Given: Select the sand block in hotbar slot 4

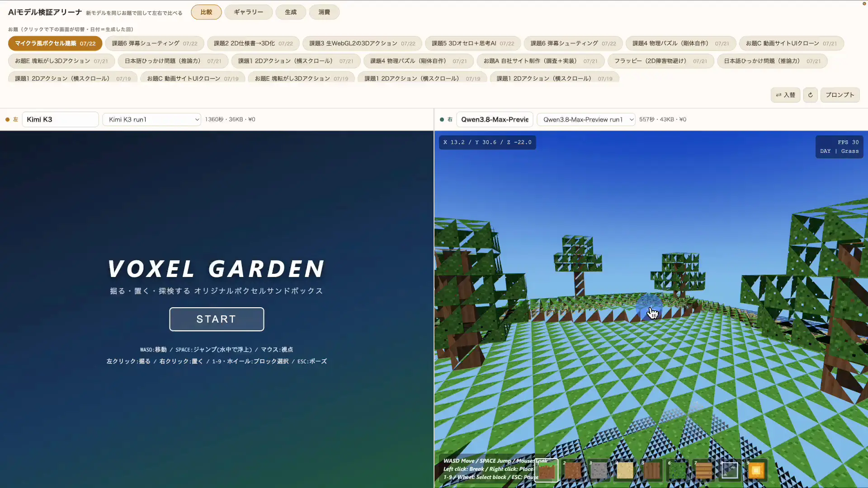Looking at the screenshot, I should (625, 471).
